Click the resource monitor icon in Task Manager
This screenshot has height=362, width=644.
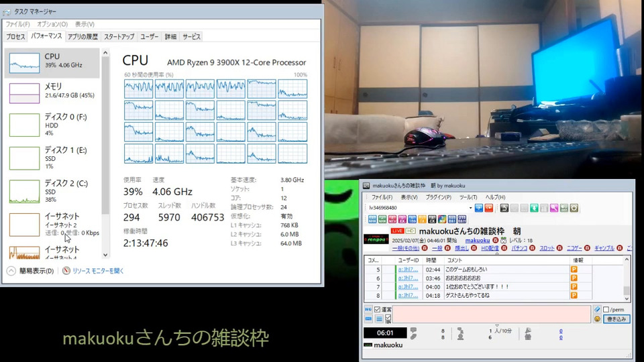click(66, 271)
